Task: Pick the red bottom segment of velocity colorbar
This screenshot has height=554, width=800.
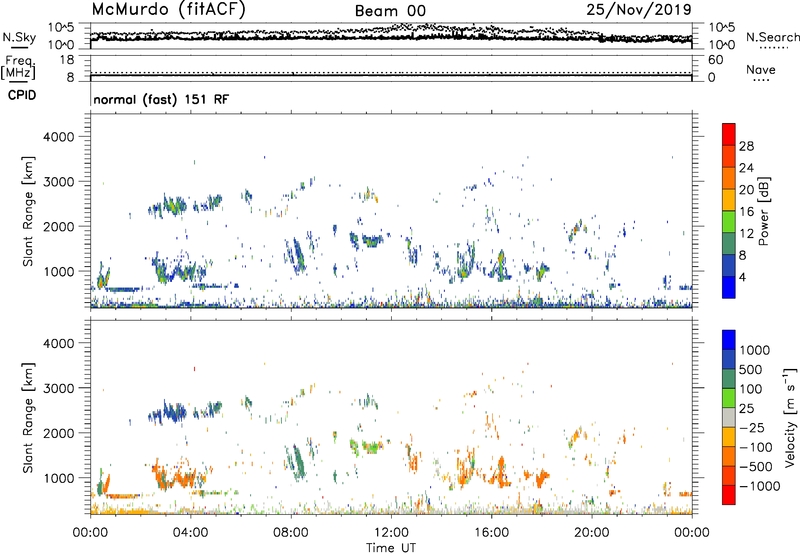Action: pos(729,495)
